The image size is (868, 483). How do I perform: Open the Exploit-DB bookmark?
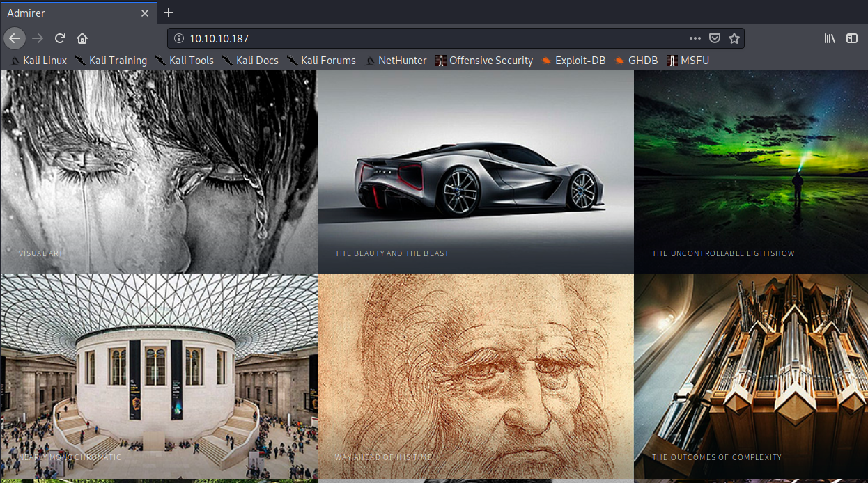click(x=573, y=61)
